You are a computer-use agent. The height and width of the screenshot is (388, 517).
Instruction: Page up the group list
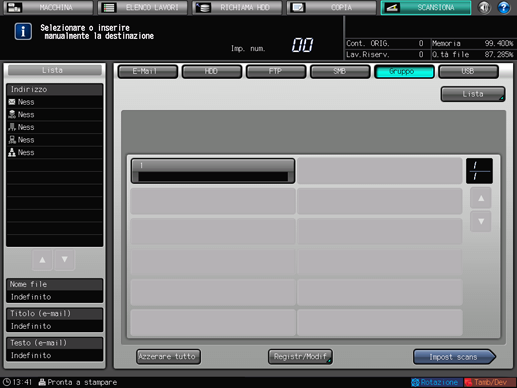tap(481, 198)
